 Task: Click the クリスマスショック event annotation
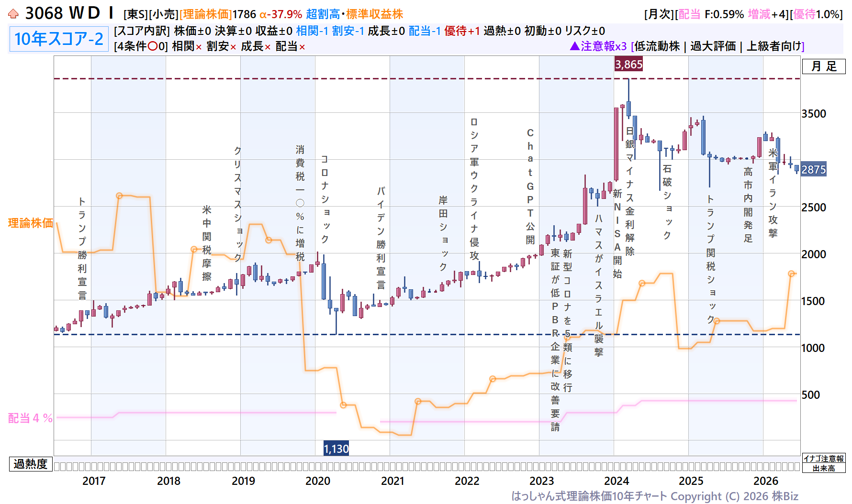click(x=238, y=204)
